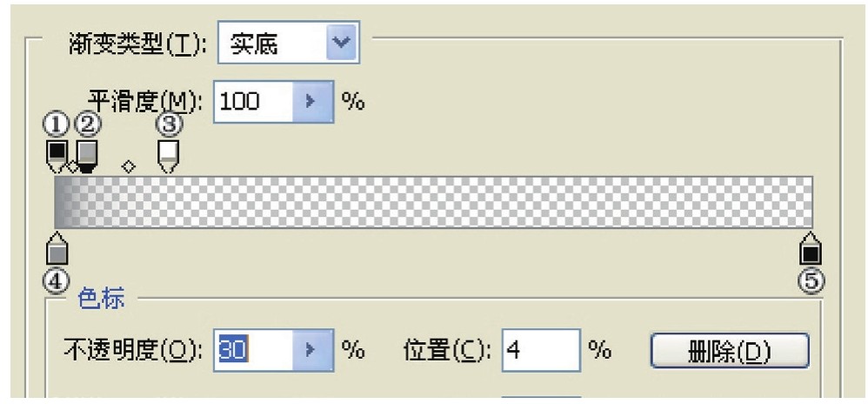Click the 平滑度(M) label
The image size is (868, 404).
pos(145,102)
